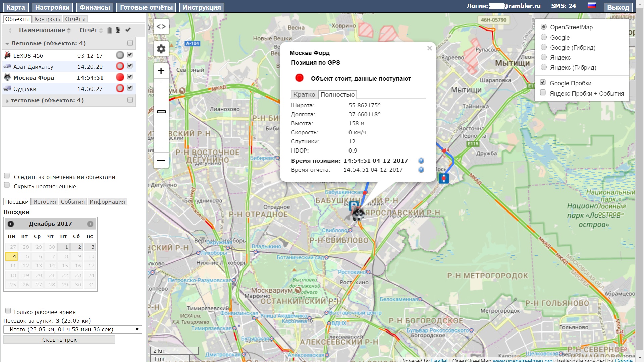Sort by Наименование column
Screen dimensions: 644x362
[x=45, y=30]
